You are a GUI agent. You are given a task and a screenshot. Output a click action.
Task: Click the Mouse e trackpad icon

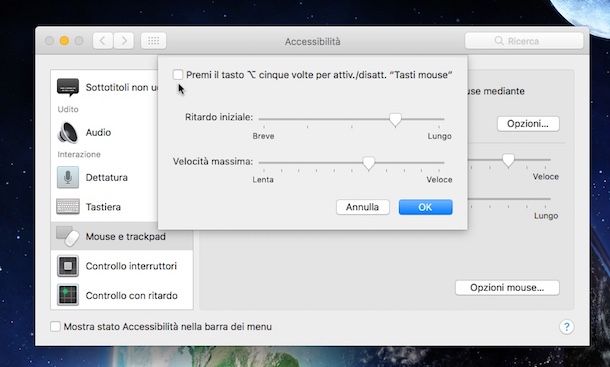point(68,236)
